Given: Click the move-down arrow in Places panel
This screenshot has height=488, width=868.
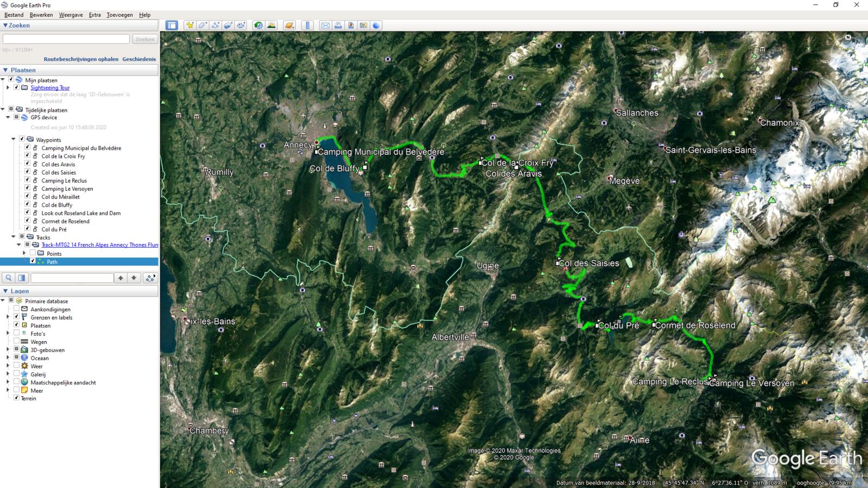Looking at the screenshot, I should point(134,278).
